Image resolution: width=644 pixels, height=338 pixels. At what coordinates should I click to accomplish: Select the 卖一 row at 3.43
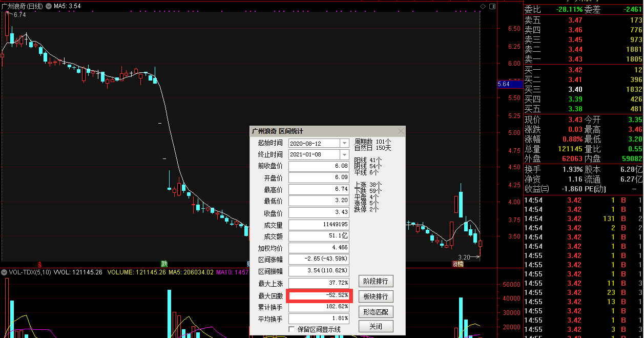583,59
